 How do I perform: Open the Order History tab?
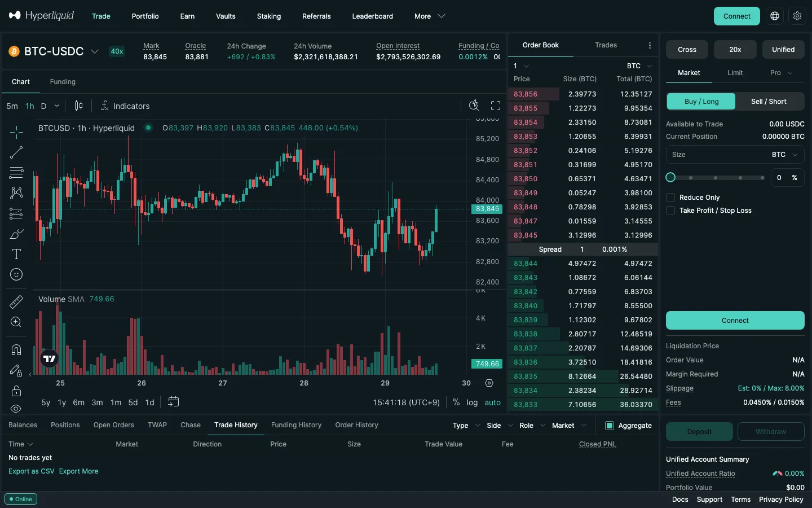356,425
